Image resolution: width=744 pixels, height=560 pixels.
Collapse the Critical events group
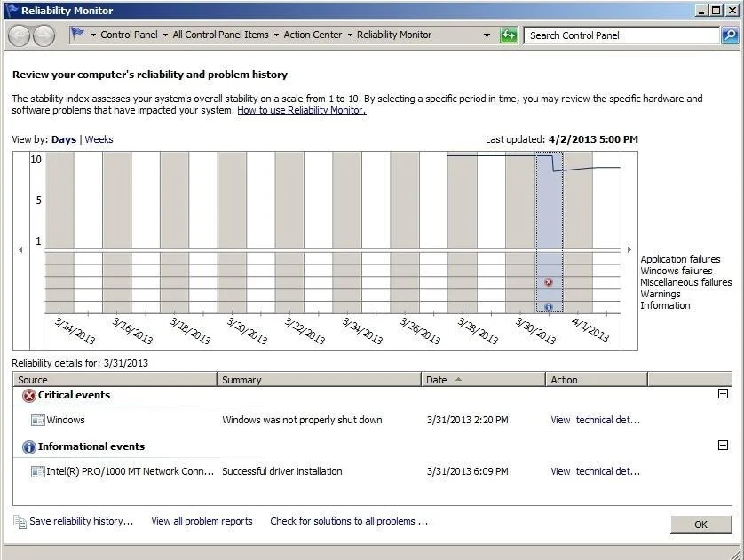tap(723, 393)
